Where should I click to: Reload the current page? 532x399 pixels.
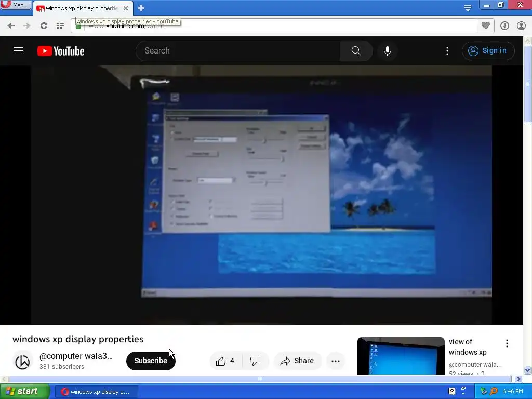click(x=44, y=25)
